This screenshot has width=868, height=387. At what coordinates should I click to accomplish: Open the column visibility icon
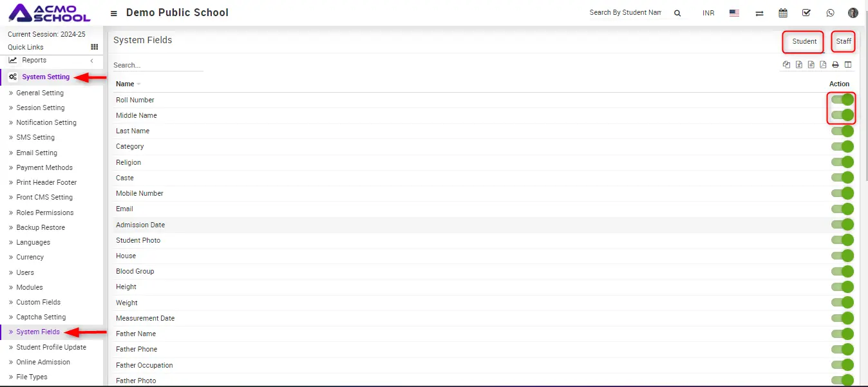coord(848,64)
